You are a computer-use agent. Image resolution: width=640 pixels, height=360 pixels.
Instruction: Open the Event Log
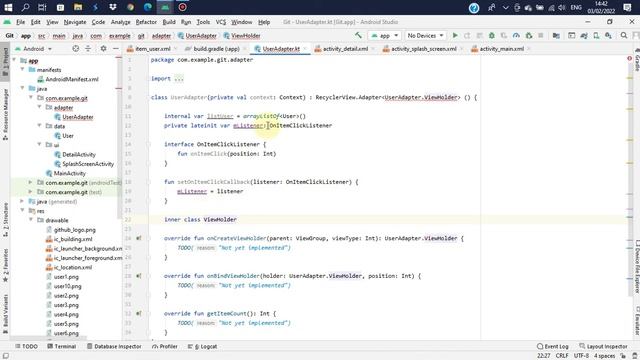pyautogui.click(x=553, y=346)
